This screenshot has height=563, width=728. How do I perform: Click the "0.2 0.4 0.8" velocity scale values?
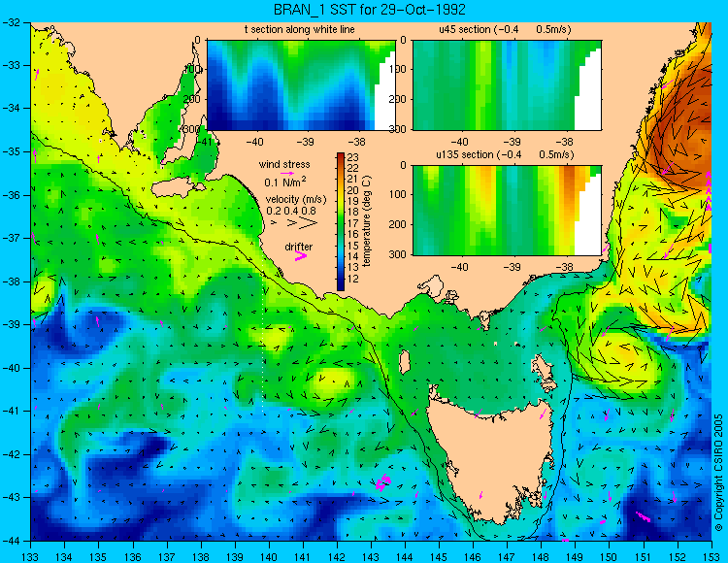[291, 211]
